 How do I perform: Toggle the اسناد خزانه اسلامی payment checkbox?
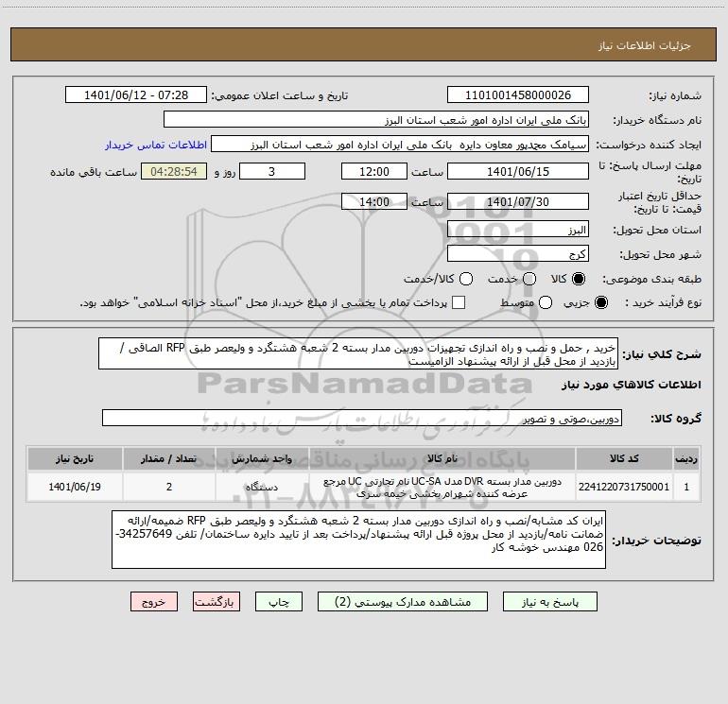click(x=459, y=302)
